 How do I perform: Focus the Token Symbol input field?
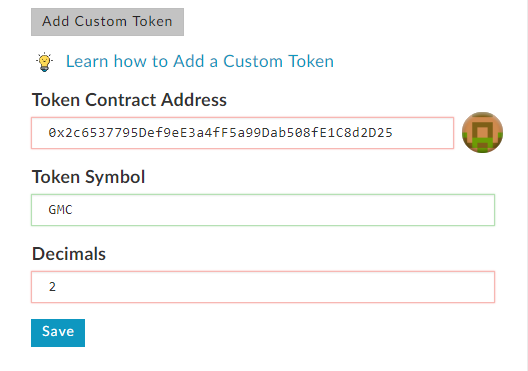(263, 210)
